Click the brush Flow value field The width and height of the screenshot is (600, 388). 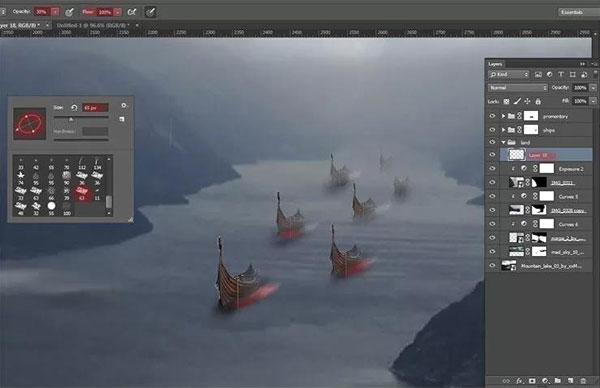pyautogui.click(x=104, y=12)
